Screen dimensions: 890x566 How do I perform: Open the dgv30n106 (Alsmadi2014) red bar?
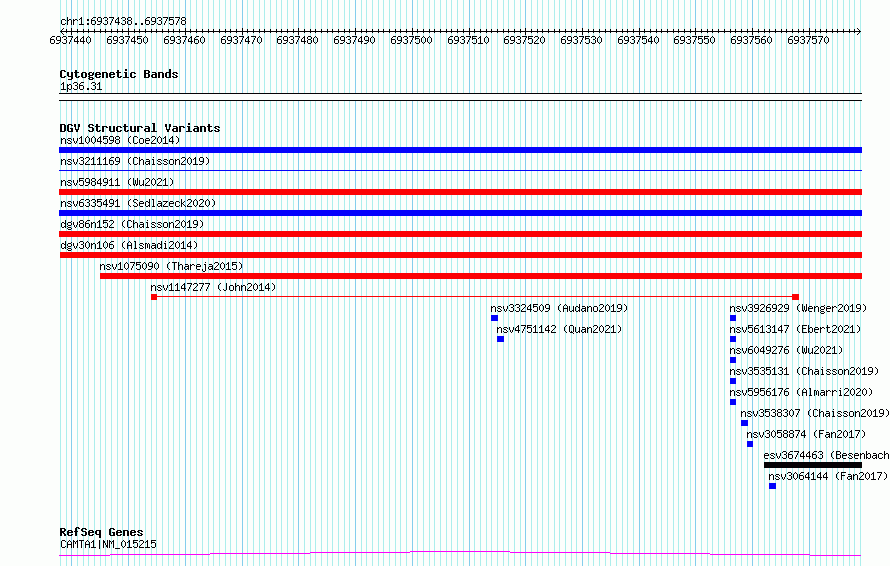[x=460, y=255]
